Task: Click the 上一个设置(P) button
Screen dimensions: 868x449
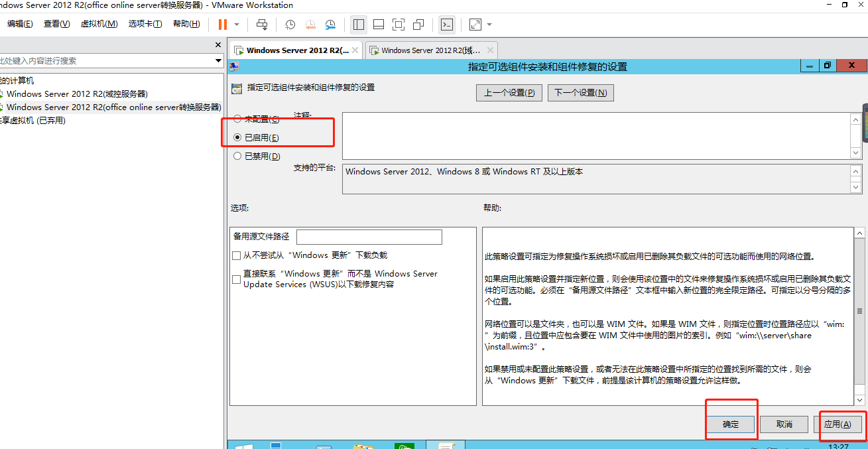Action: 509,93
